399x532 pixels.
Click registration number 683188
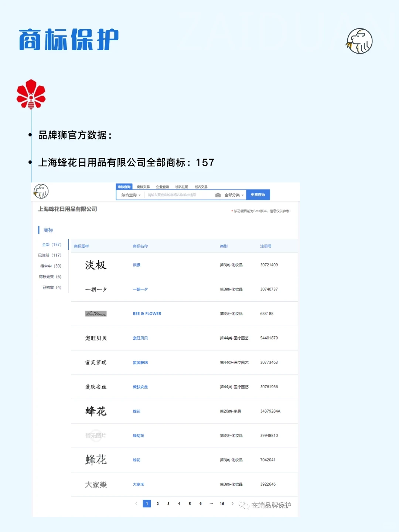(267, 314)
